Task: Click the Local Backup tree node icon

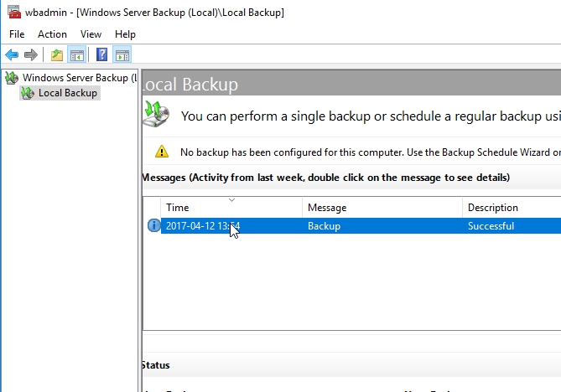Action: pos(28,93)
